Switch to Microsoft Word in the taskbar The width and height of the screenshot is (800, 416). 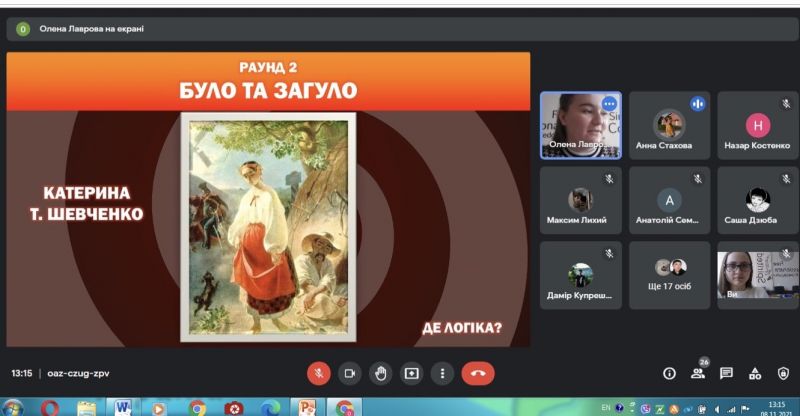(123, 408)
